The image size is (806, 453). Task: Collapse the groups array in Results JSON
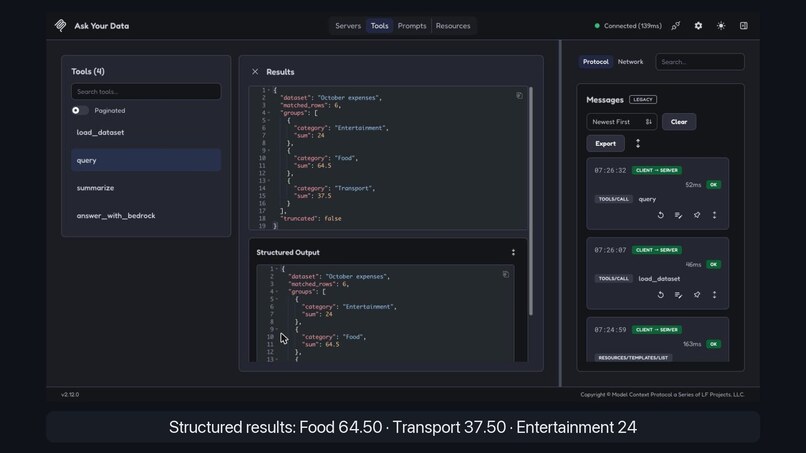point(269,113)
